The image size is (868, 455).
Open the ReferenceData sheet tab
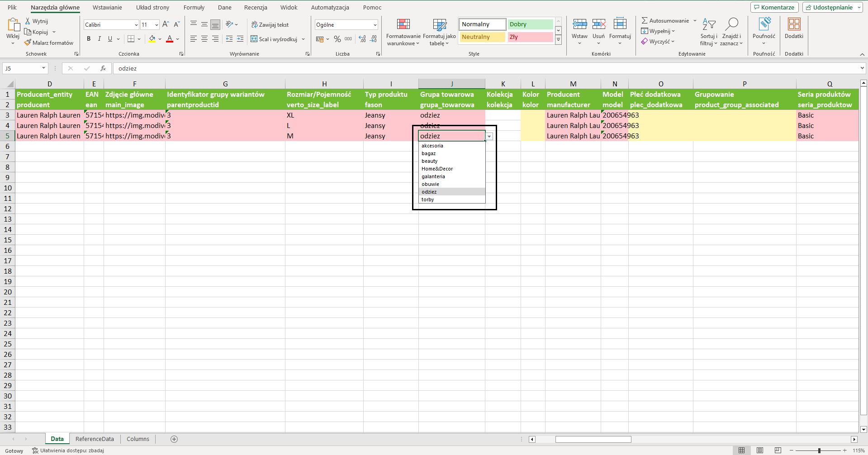95,438
